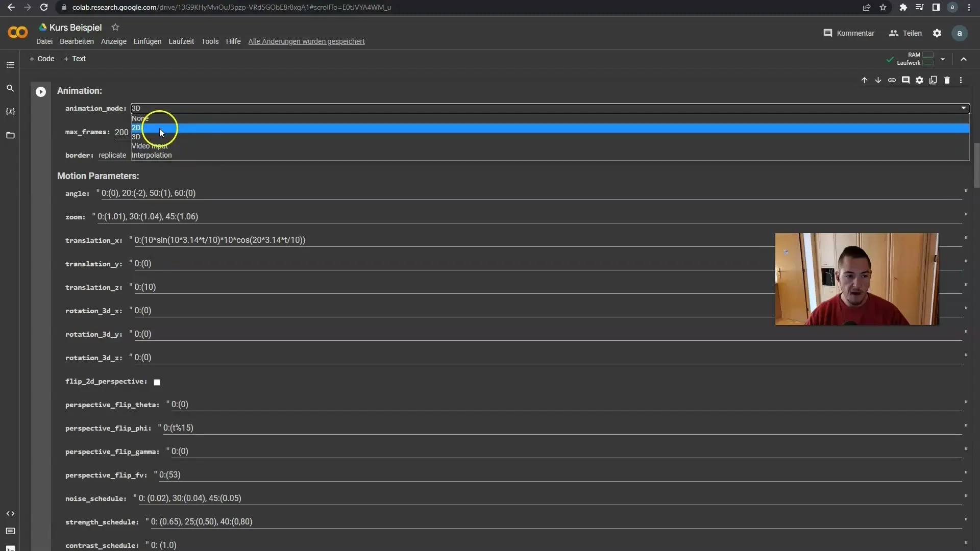980x551 pixels.
Task: Open the Tools menu
Action: [210, 41]
